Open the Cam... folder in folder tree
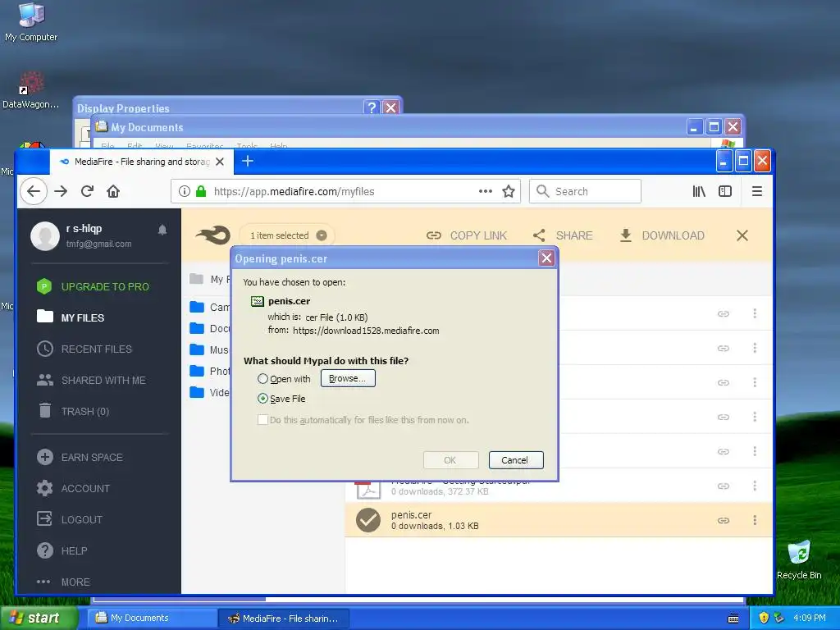 pos(209,307)
